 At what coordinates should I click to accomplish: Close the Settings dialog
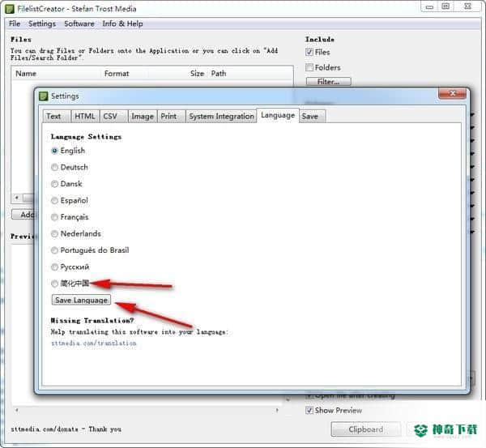[452, 93]
